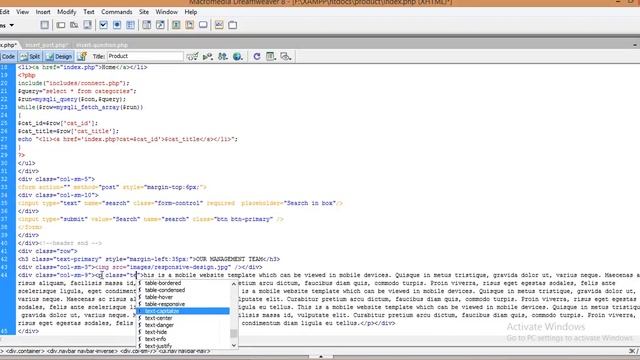Switch to Design view
This screenshot has height=360, width=640.
point(59,56)
